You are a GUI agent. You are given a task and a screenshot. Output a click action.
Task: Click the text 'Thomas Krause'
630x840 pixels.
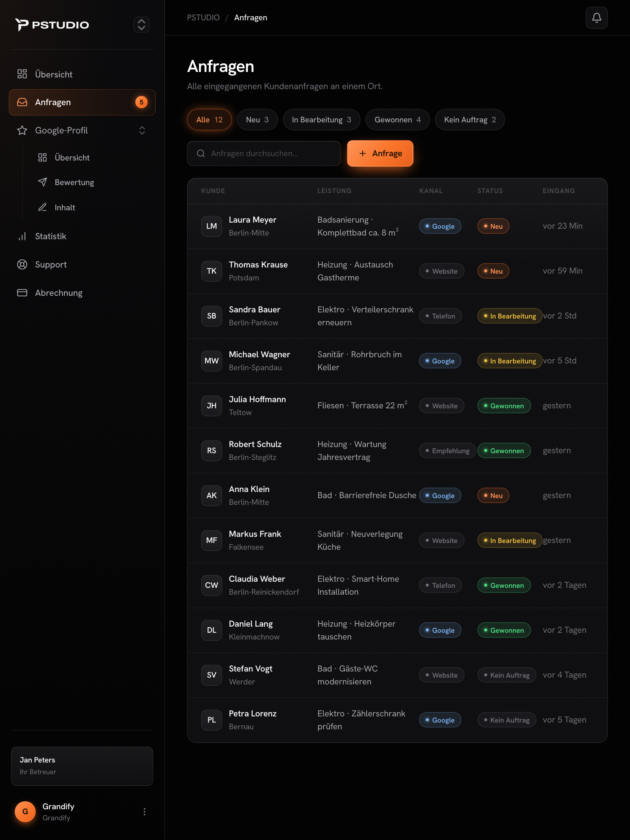click(x=258, y=264)
